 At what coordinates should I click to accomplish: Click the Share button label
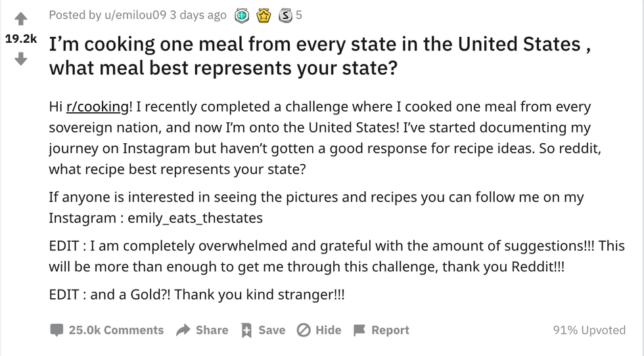point(212,330)
